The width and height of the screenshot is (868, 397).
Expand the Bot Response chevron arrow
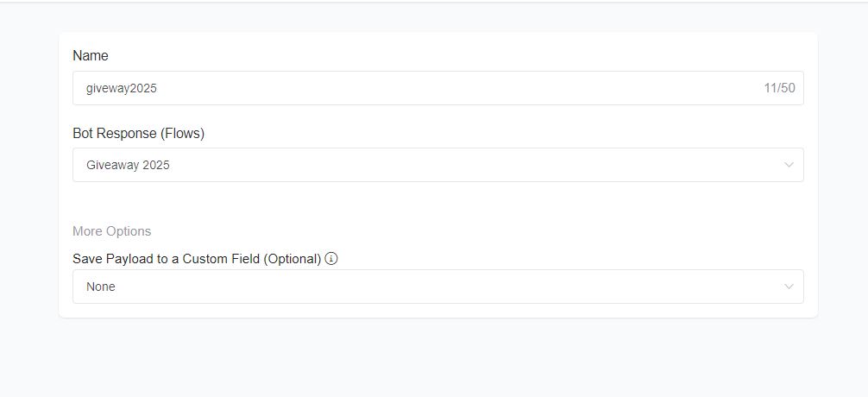point(789,165)
